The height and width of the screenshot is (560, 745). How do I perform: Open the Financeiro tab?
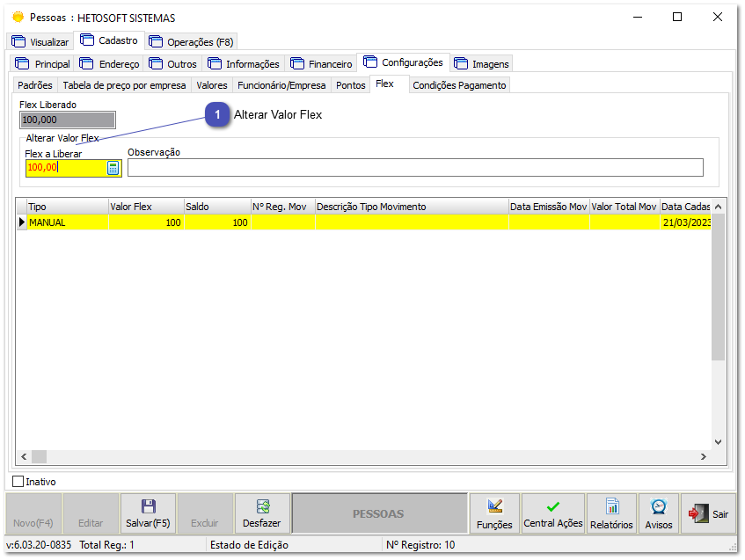tap(321, 63)
